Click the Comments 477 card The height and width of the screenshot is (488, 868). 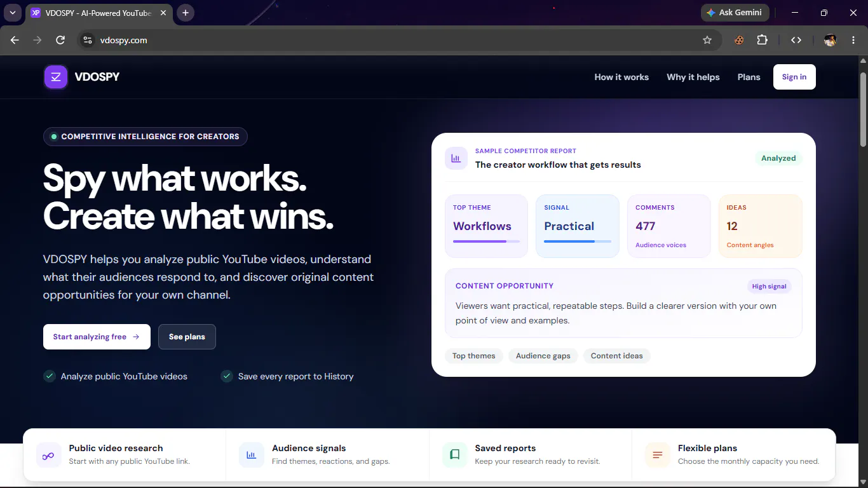669,226
